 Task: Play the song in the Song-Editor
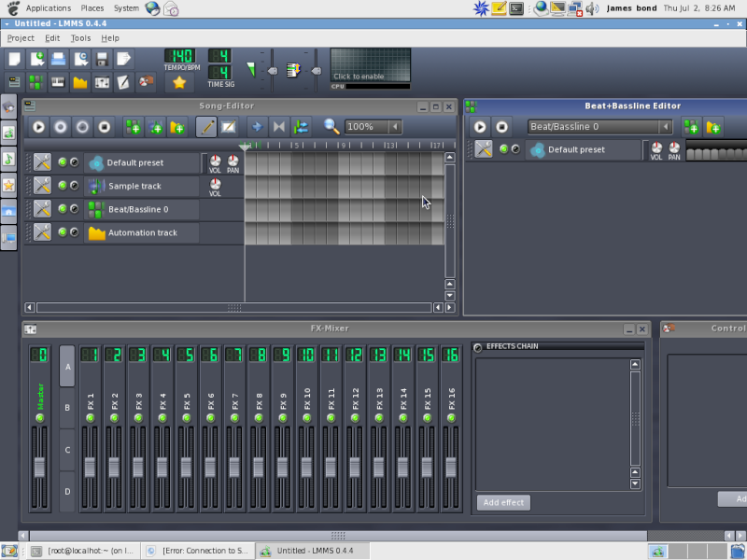coord(38,127)
